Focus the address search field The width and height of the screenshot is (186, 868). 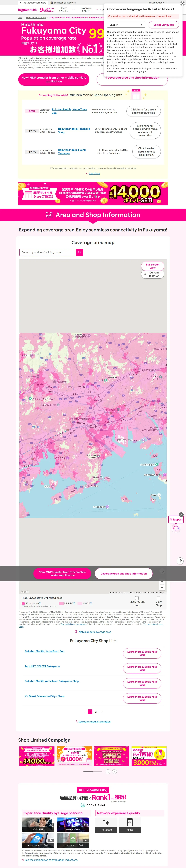(48, 252)
